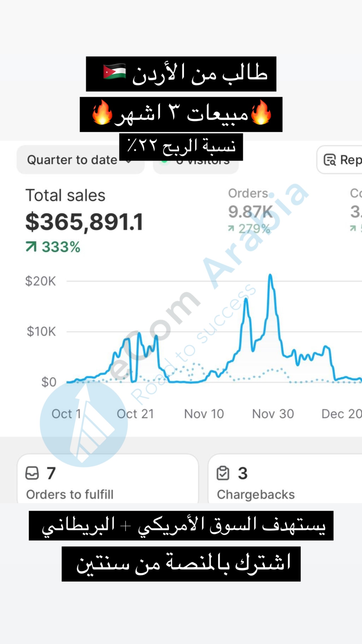Viewport: 362px width, 644px height.
Task: Click the $20K axis label
Action: tap(41, 281)
